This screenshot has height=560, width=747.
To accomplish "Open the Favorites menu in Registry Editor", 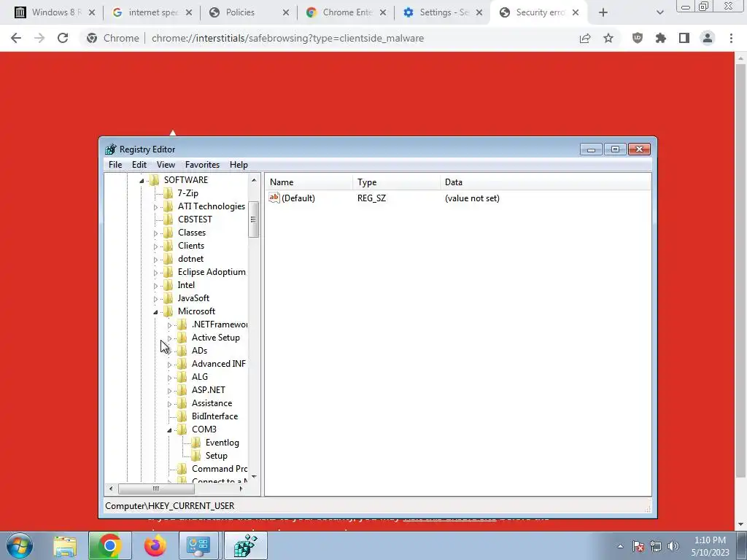I will [203, 165].
